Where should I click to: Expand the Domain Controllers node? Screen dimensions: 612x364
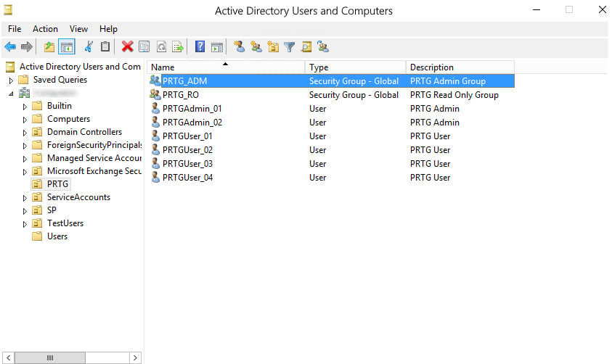coord(25,133)
